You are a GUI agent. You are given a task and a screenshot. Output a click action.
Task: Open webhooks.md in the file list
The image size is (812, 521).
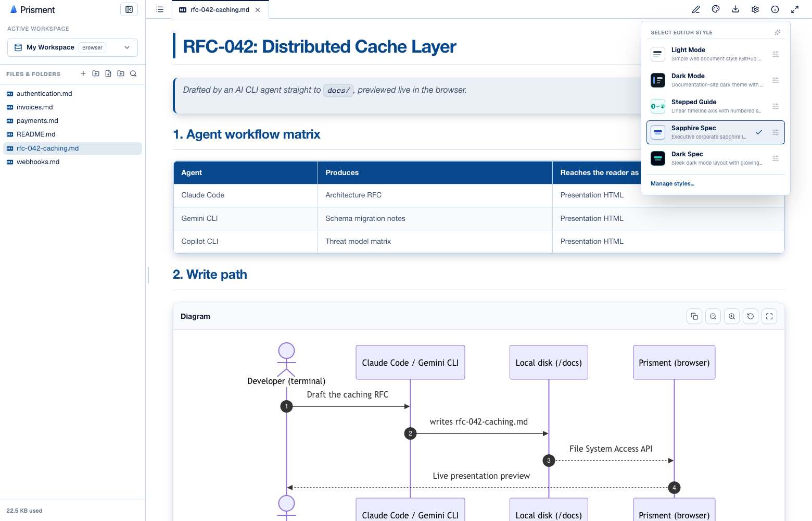tap(72, 162)
